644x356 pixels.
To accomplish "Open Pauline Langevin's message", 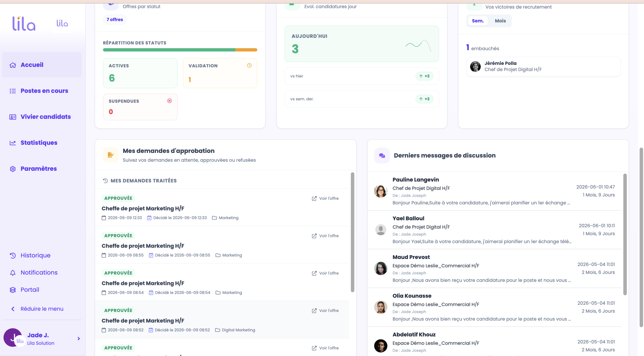I will coord(495,191).
